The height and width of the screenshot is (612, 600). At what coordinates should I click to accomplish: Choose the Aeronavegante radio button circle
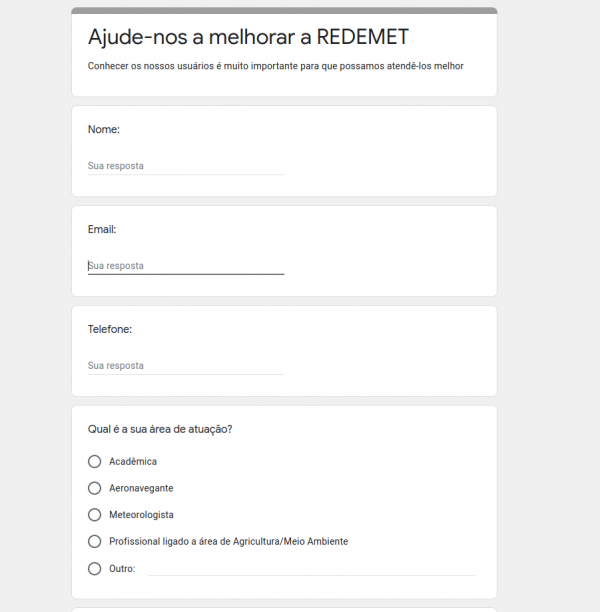pyautogui.click(x=95, y=489)
